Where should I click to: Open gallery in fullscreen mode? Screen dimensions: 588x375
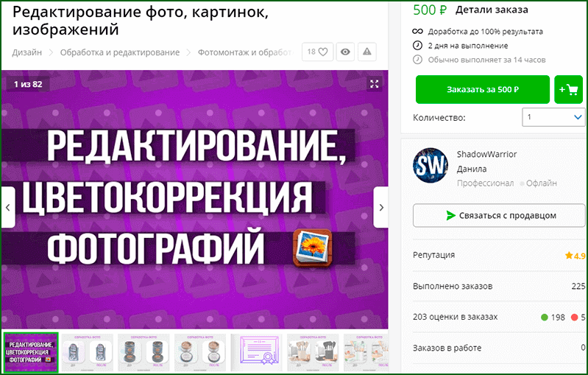tap(375, 84)
